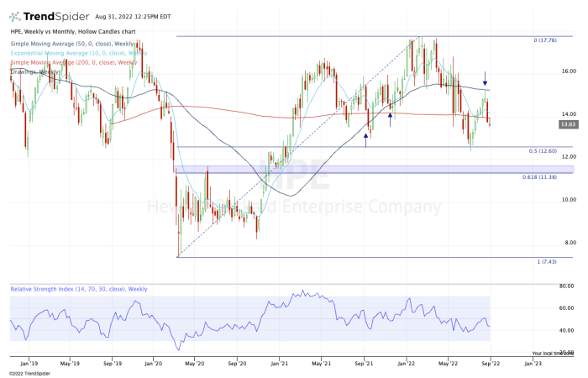
Task: Click the Sep '22 date axis label
Action: coord(491,364)
